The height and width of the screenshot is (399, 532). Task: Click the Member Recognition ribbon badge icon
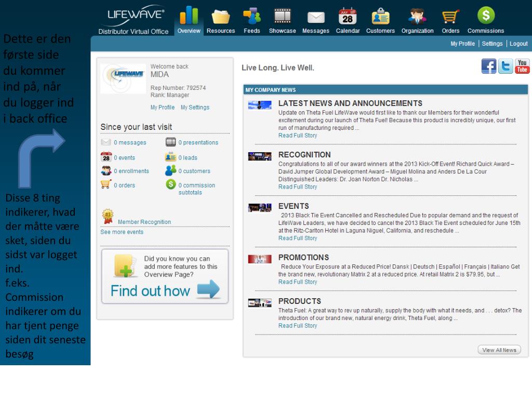[108, 216]
